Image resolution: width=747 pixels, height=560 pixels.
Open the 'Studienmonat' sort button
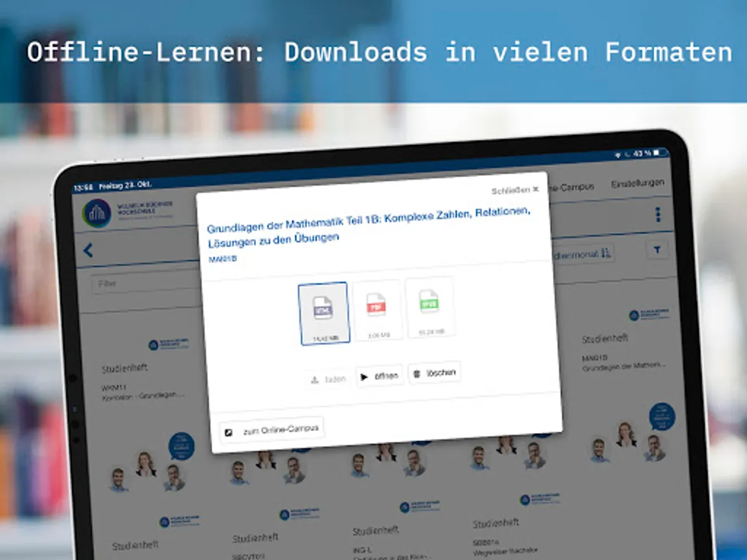tap(583, 253)
